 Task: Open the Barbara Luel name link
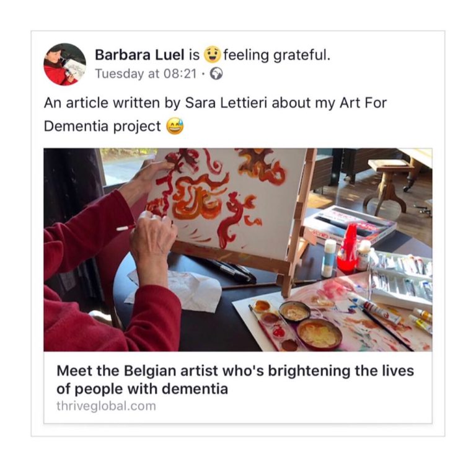(139, 55)
